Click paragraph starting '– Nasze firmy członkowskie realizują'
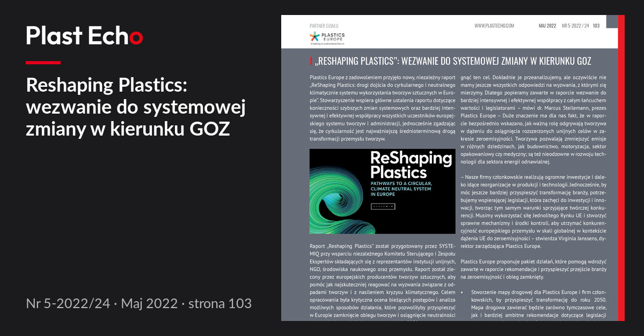 point(533,211)
